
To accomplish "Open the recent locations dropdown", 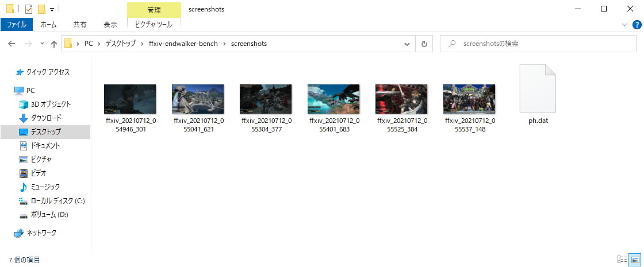I will [42, 44].
